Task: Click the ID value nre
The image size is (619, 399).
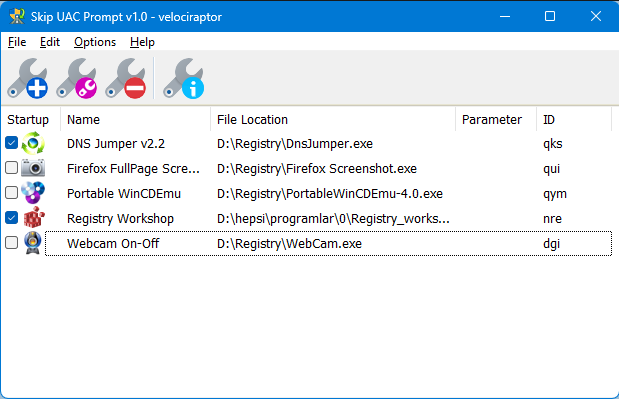Action: click(552, 219)
